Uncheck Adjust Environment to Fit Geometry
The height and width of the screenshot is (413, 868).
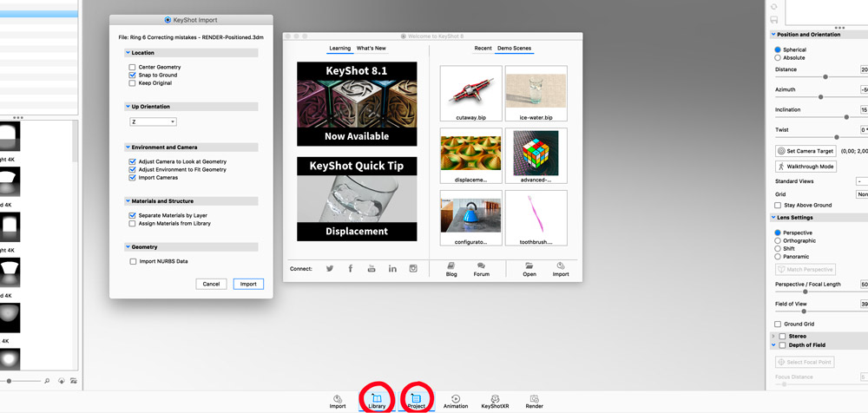click(x=132, y=169)
